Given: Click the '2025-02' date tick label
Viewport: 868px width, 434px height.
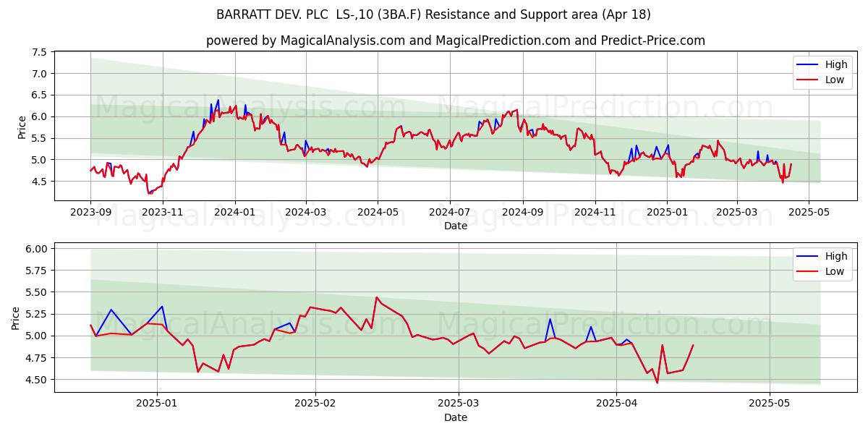Looking at the screenshot, I should pos(315,404).
